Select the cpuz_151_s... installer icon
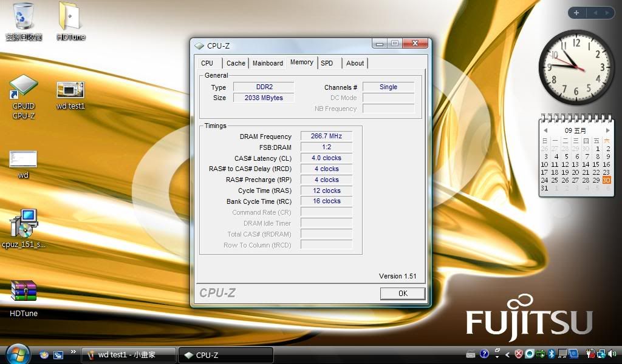 click(x=24, y=229)
